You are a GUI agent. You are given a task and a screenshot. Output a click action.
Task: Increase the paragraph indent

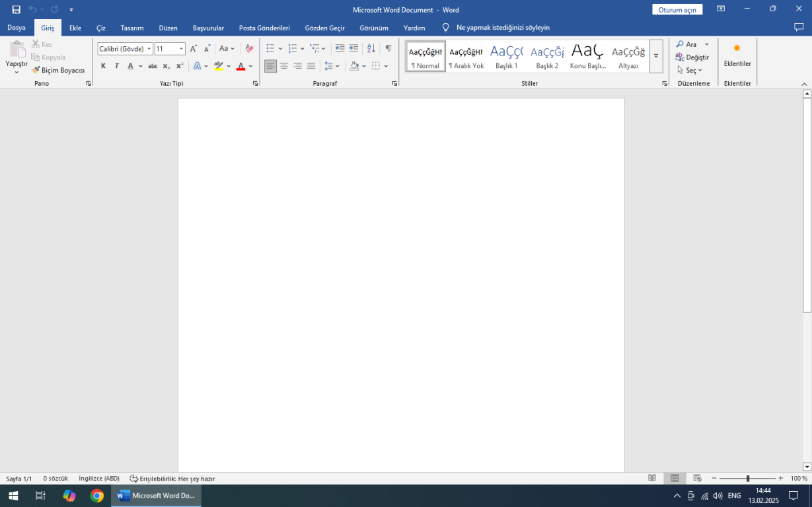tap(353, 48)
